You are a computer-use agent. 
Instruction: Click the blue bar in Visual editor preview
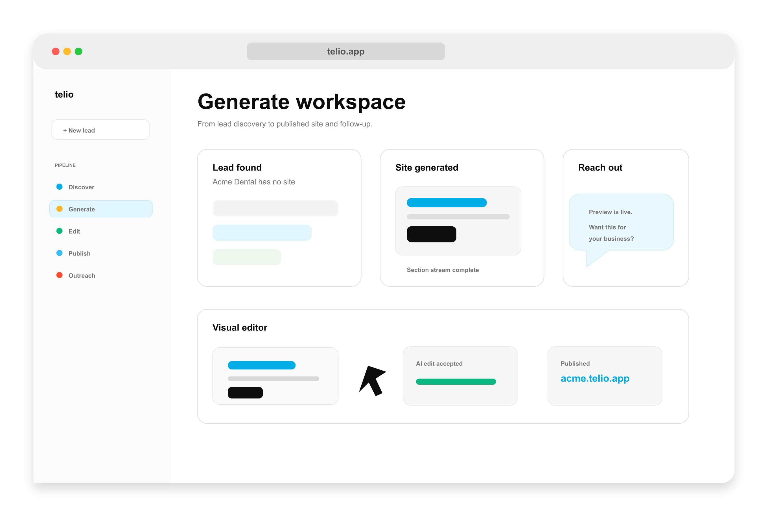coord(261,365)
